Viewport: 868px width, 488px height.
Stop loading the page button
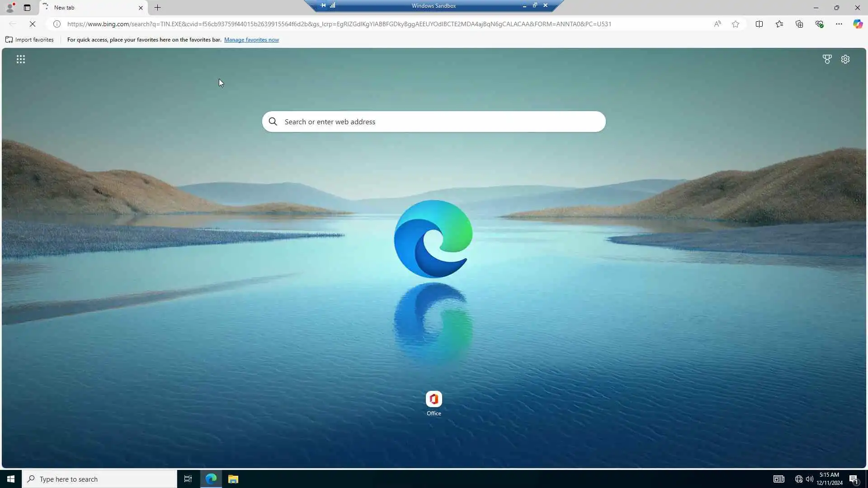[x=33, y=24]
